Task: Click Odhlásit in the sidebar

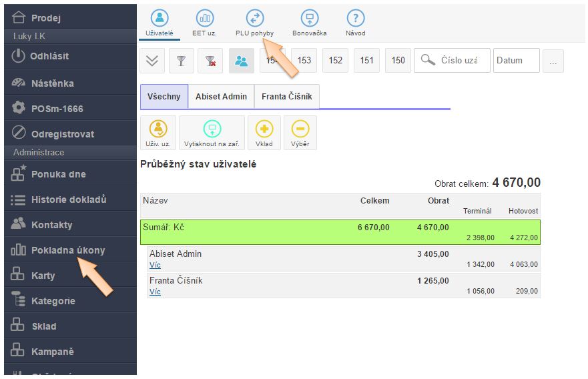Action: point(49,57)
